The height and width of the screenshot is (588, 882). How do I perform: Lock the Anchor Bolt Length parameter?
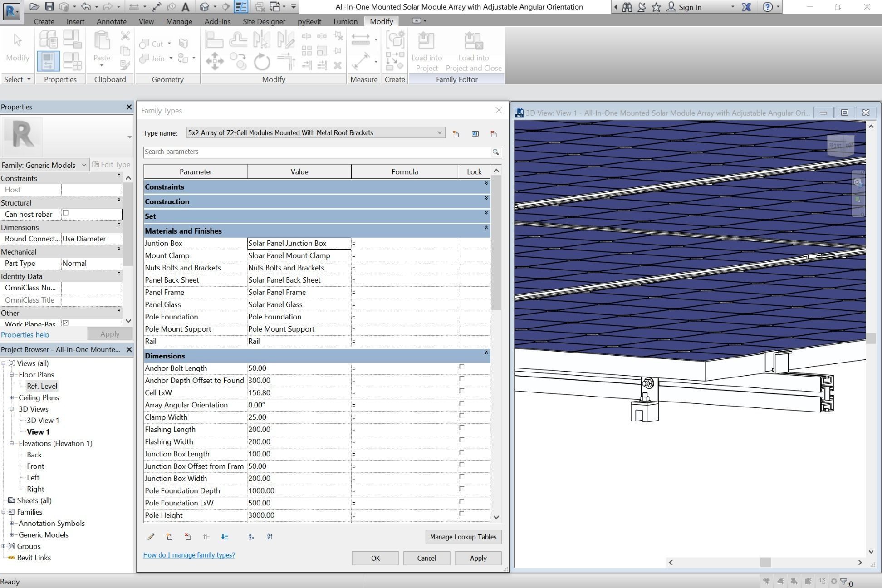[461, 367]
